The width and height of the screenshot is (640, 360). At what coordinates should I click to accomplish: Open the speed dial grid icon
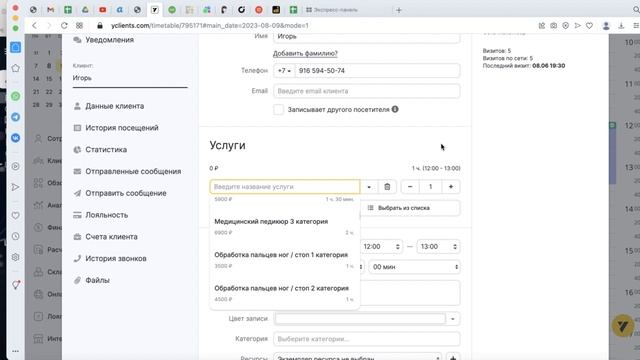79,25
